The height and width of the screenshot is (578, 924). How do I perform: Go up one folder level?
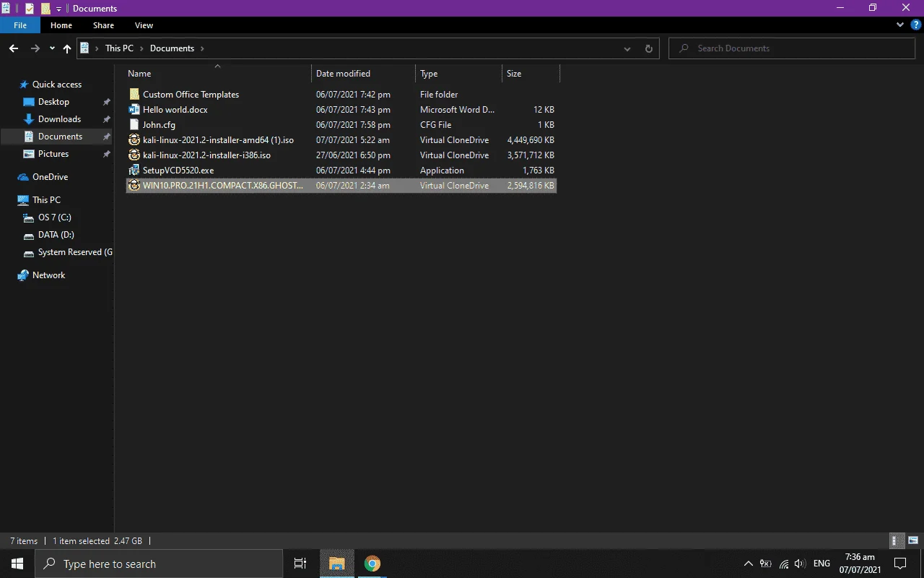point(67,48)
